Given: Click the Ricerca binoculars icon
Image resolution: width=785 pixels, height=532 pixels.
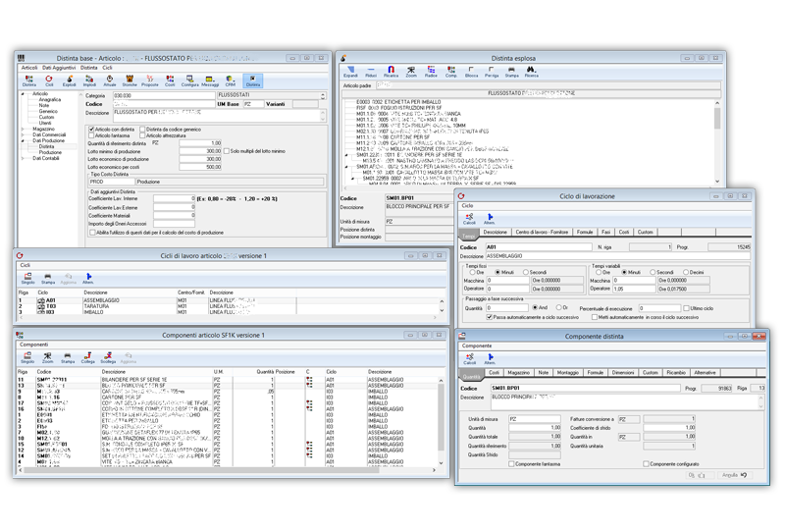Looking at the screenshot, I should [x=531, y=72].
